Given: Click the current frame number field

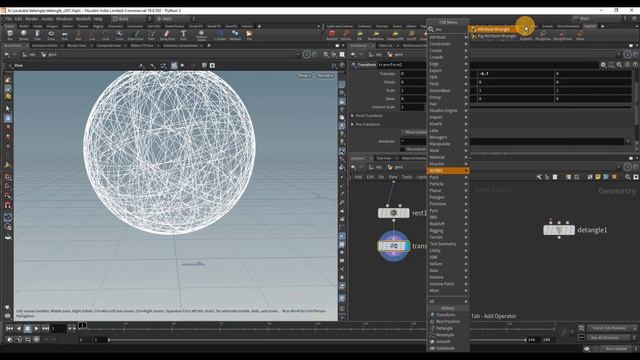Looking at the screenshot, I should (58, 328).
